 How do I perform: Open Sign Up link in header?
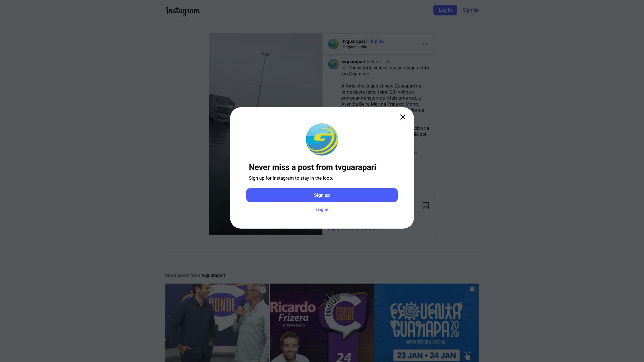[471, 10]
